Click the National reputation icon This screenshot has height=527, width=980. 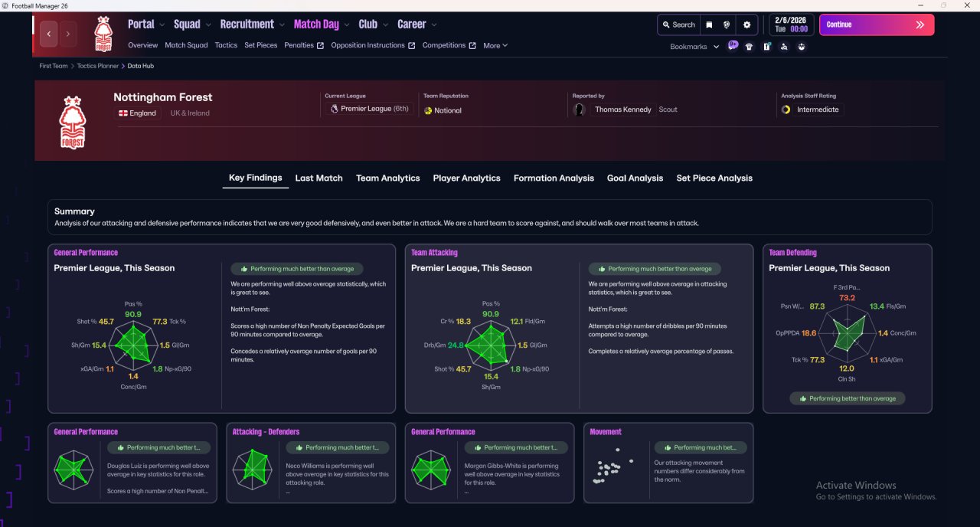click(x=428, y=110)
